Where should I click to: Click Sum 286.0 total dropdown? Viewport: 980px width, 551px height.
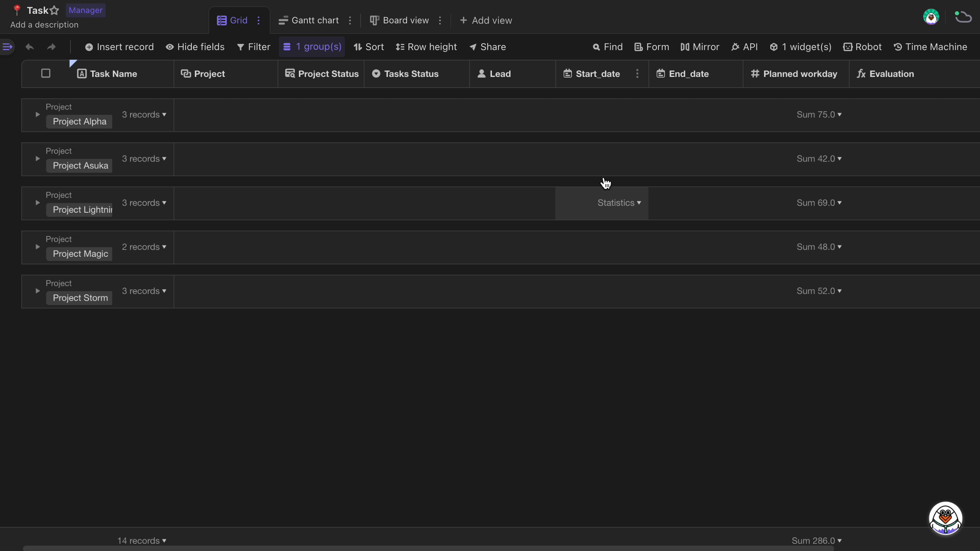pos(817,540)
